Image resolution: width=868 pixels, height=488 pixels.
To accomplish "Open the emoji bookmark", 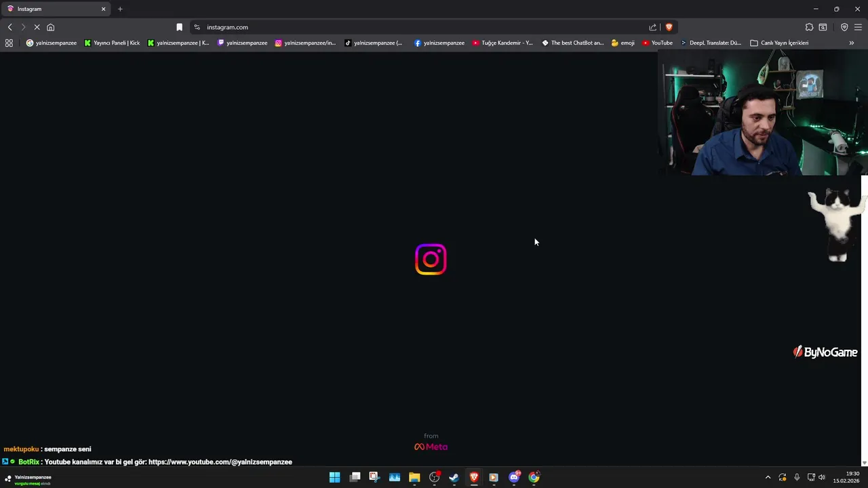I will pyautogui.click(x=623, y=43).
